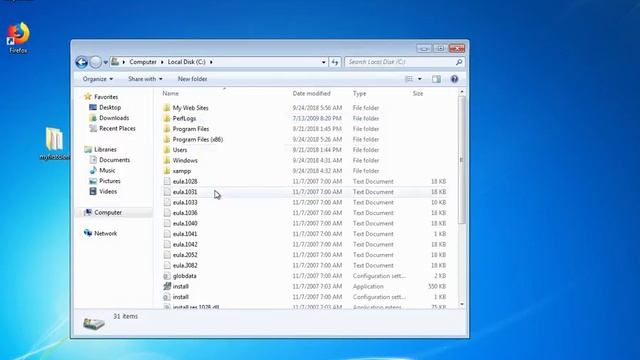The height and width of the screenshot is (360, 640).
Task: Go back using the Back arrow button
Action: (82, 62)
